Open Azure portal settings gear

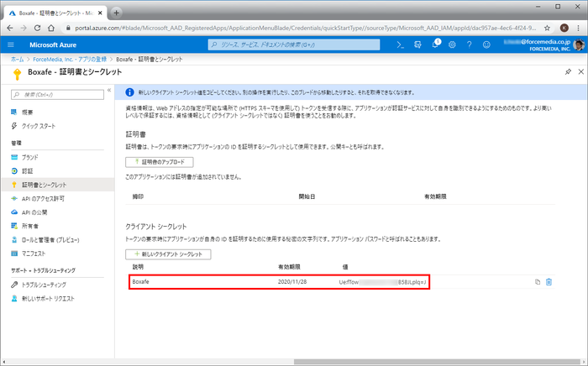pos(452,45)
